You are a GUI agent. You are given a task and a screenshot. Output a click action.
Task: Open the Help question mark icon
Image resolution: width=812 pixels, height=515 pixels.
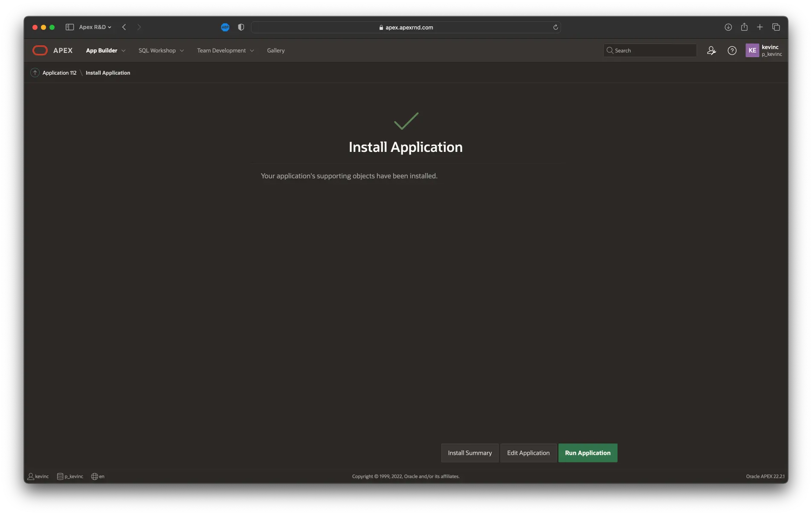[732, 50]
